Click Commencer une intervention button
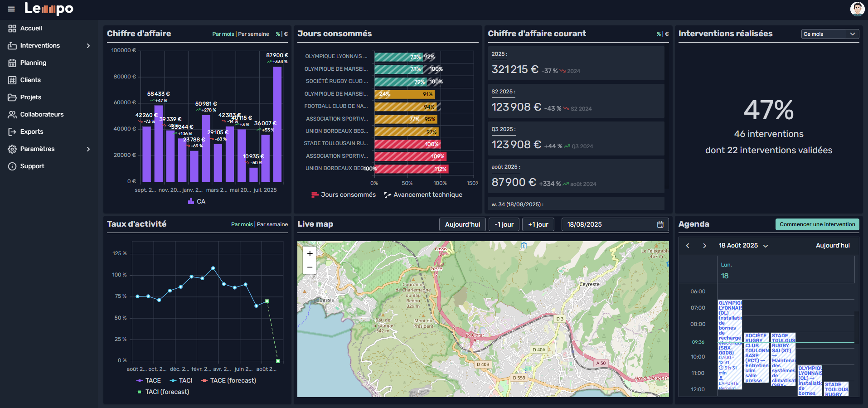Screen dimensions: 868x408 [x=817, y=224]
